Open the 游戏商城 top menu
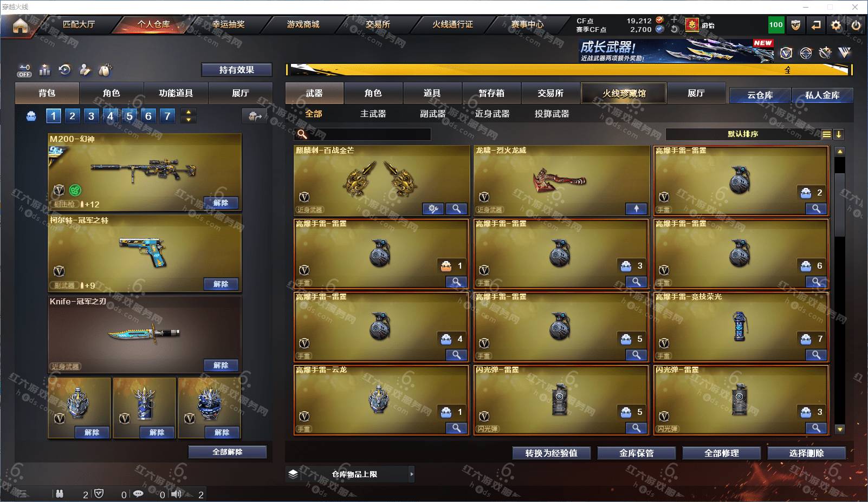 (303, 24)
